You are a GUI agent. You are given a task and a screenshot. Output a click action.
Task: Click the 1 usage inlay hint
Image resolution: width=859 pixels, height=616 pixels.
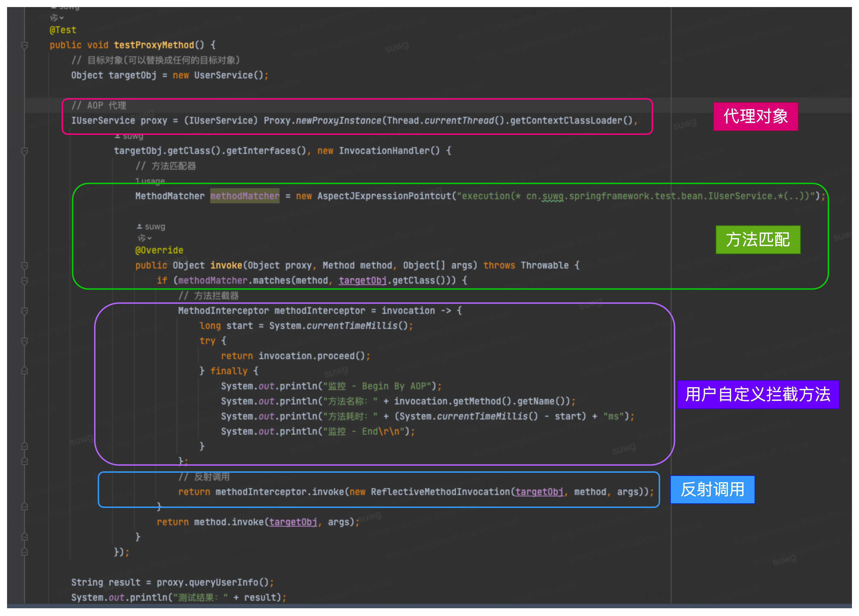tap(150, 181)
